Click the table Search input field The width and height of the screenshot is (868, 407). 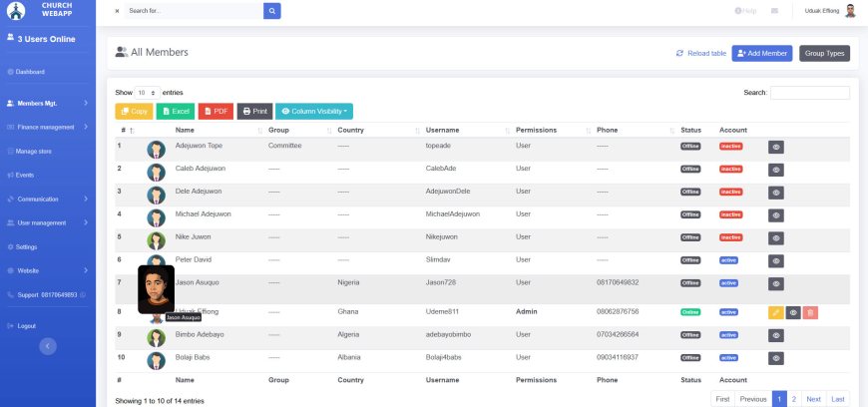point(809,93)
